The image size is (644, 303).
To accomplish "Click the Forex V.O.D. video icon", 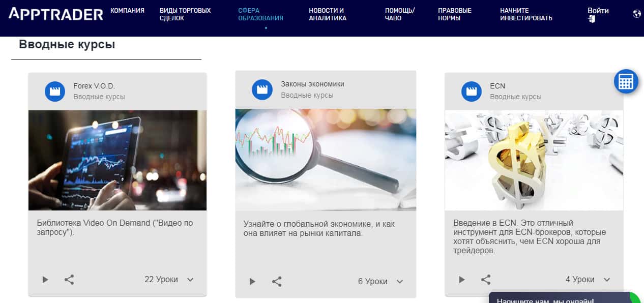I will click(55, 92).
